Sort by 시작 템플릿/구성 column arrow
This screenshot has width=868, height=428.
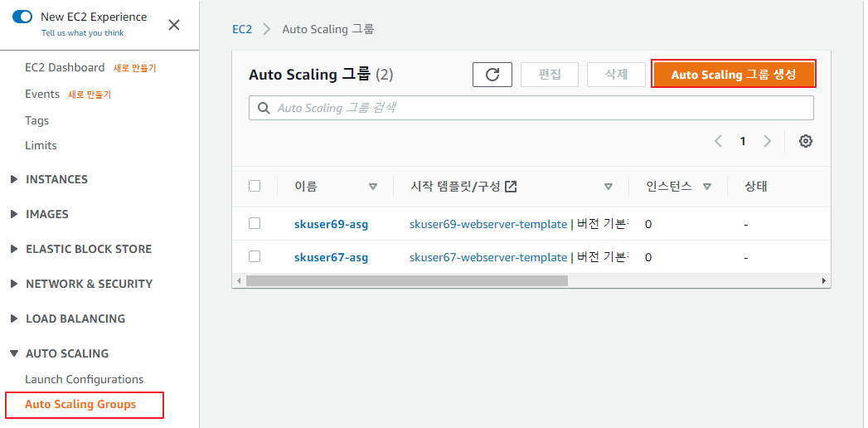609,187
